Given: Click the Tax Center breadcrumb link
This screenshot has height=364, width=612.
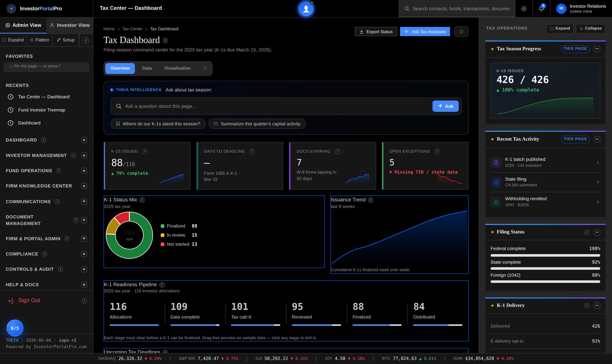Looking at the screenshot, I should click(x=132, y=29).
